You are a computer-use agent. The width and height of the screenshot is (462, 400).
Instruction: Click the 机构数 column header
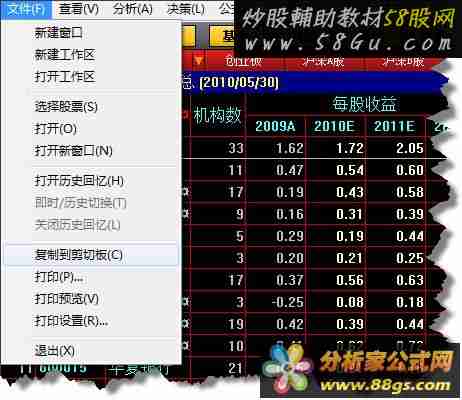coord(217,115)
